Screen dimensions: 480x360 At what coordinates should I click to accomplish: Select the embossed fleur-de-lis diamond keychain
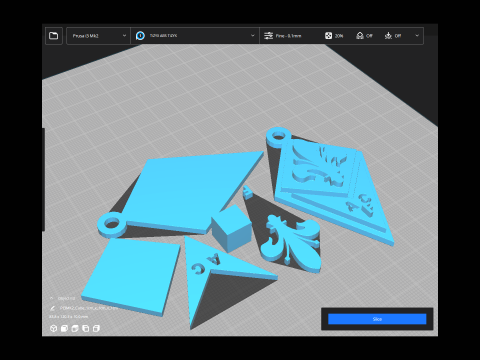click(x=333, y=187)
